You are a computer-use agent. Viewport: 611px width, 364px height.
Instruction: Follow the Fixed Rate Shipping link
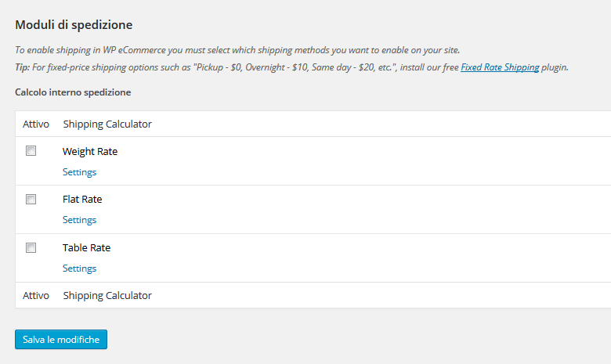tap(500, 67)
